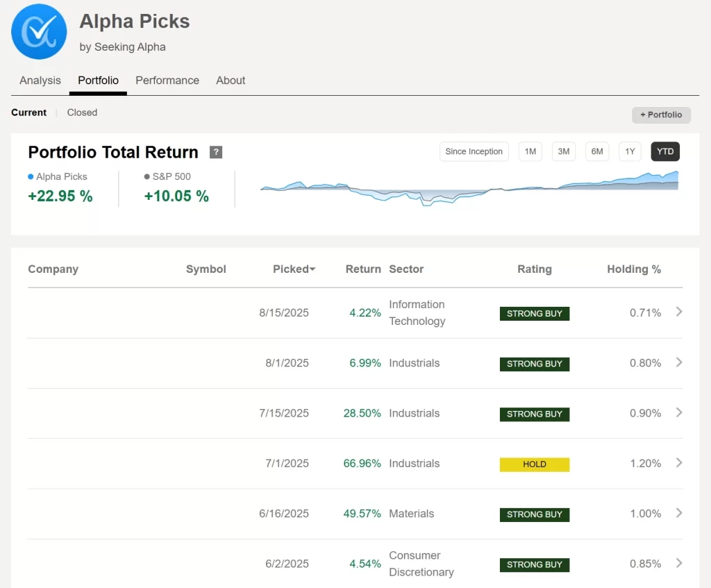This screenshot has height=588, width=711.
Task: Set chart range to 1M
Action: (530, 151)
